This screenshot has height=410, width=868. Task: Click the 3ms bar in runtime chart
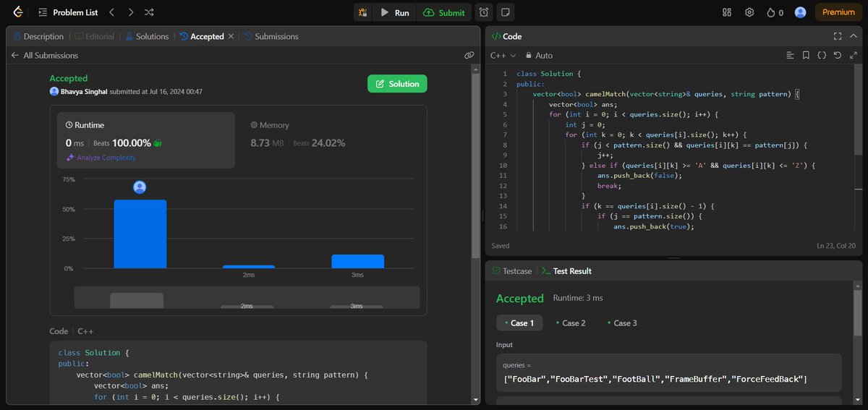(357, 261)
